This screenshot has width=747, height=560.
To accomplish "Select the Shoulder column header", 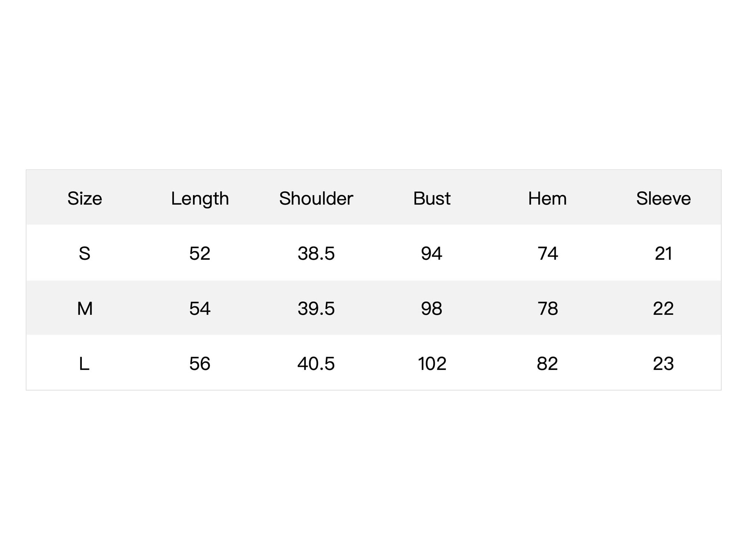I will (316, 198).
